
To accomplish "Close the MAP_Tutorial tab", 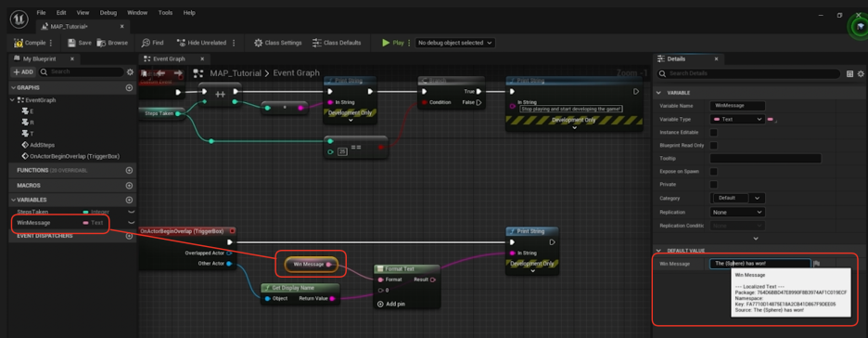I will tap(121, 27).
